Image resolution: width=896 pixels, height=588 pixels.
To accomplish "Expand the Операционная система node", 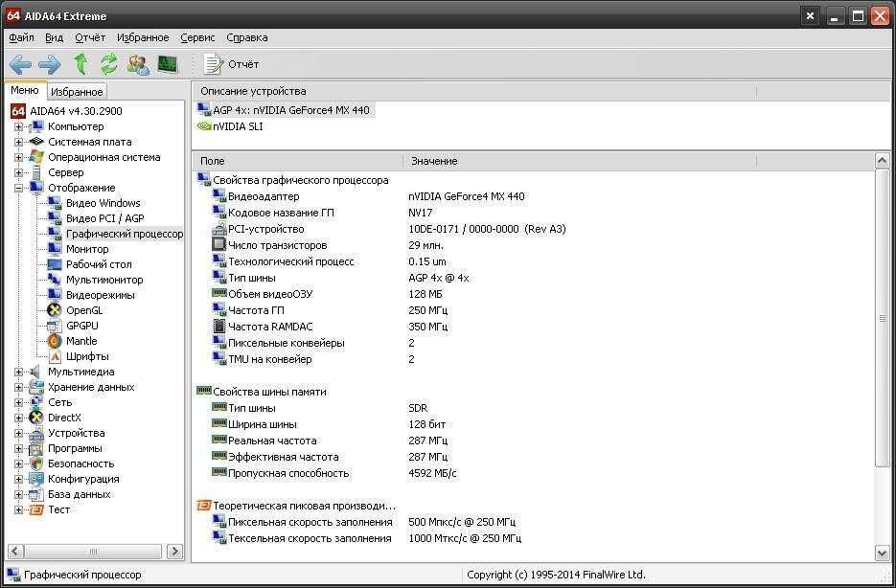I will click(18, 158).
